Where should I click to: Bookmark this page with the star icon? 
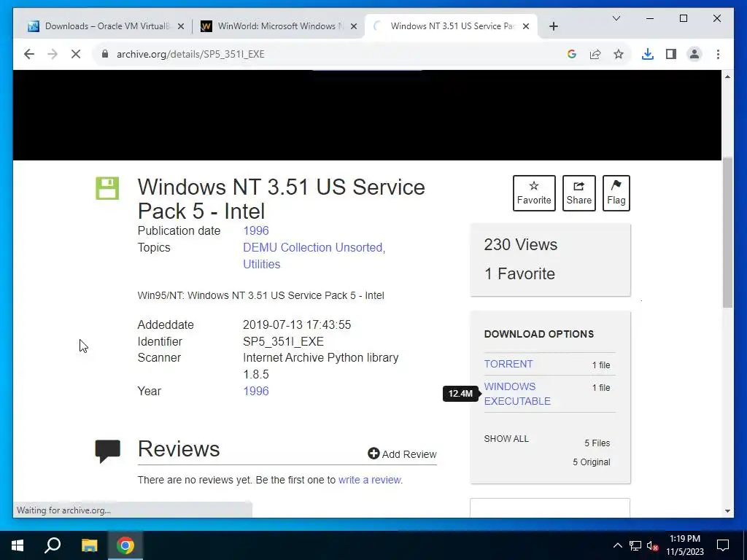(619, 54)
